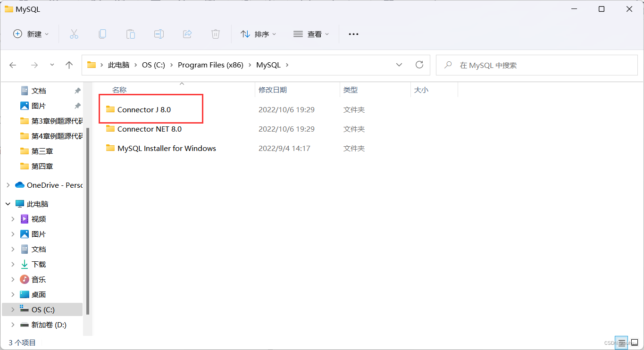Click the 新建 (New) button

31,34
